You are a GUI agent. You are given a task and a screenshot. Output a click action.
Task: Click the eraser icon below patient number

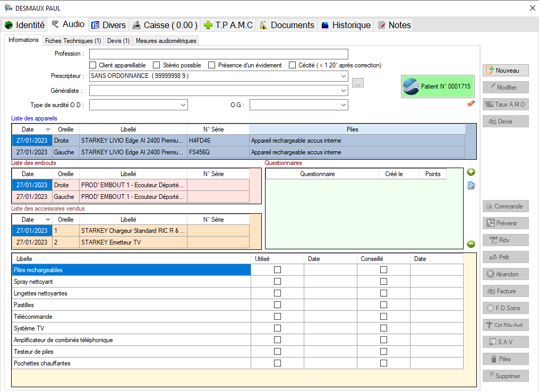point(471,103)
